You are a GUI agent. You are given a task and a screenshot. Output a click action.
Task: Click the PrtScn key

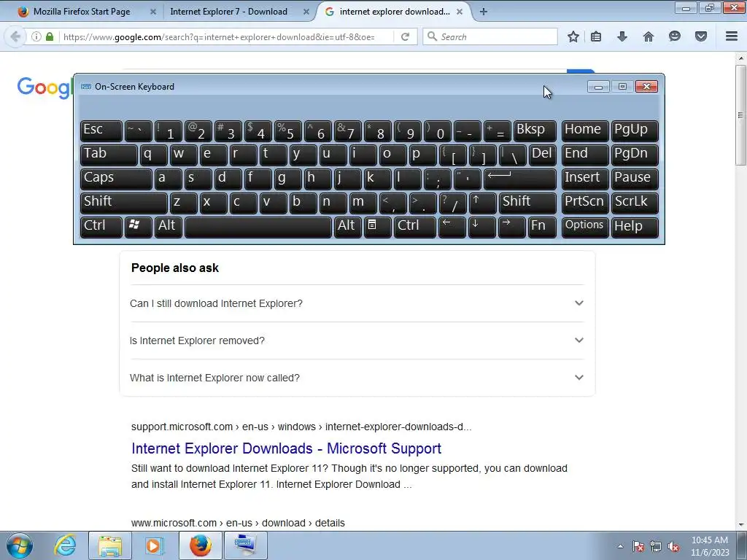584,203
